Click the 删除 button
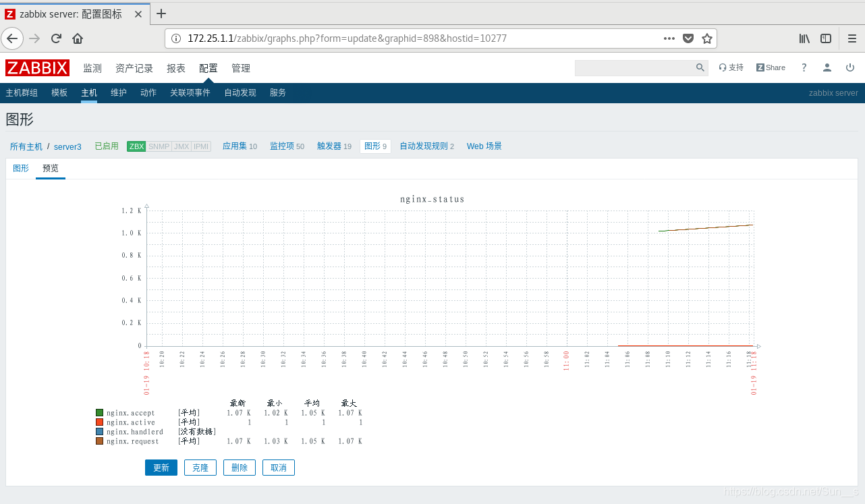Screen dimensions: 865x504 (240, 468)
